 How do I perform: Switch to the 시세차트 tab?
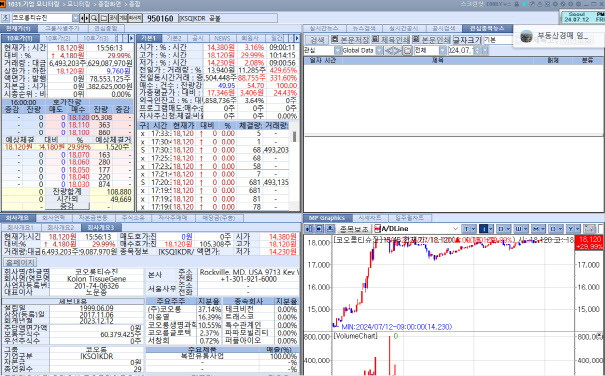pyautogui.click(x=370, y=218)
